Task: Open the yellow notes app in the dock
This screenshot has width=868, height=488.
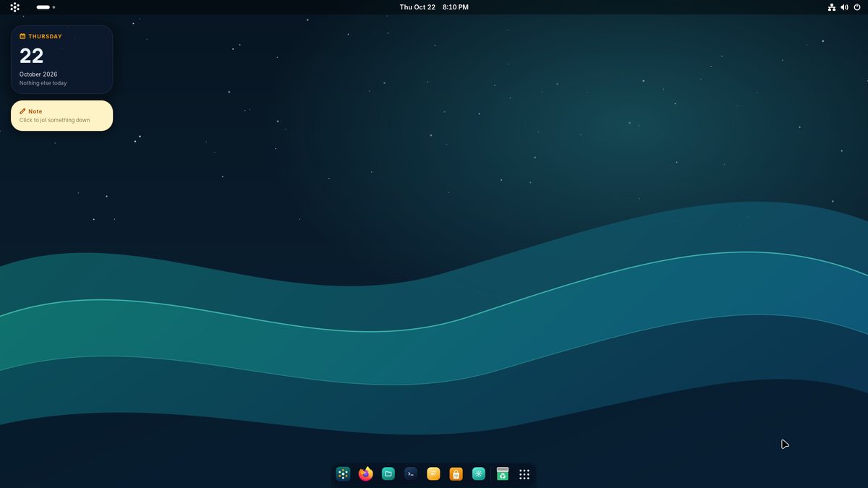Action: pyautogui.click(x=433, y=474)
